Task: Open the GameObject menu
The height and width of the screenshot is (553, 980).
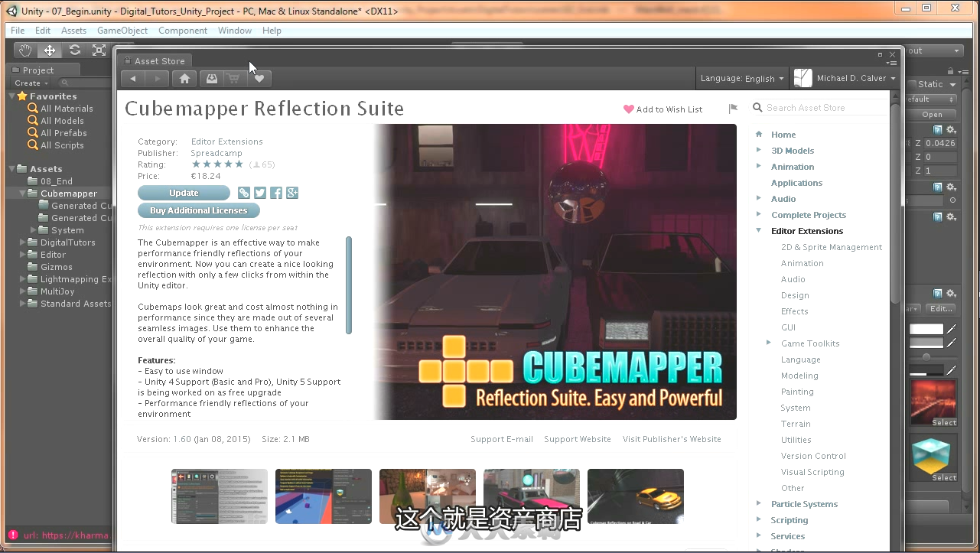Action: click(x=122, y=31)
